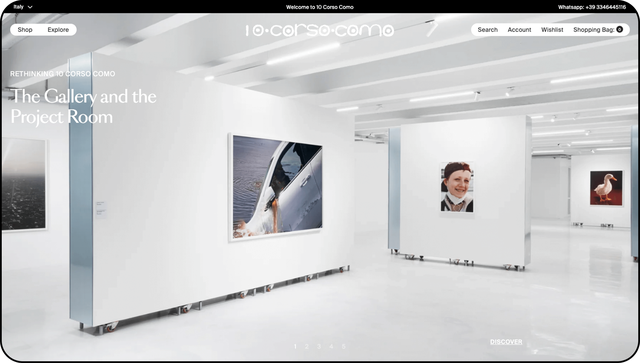The image size is (640, 363).
Task: Click the 10 Corso Como logo
Action: pos(320,30)
